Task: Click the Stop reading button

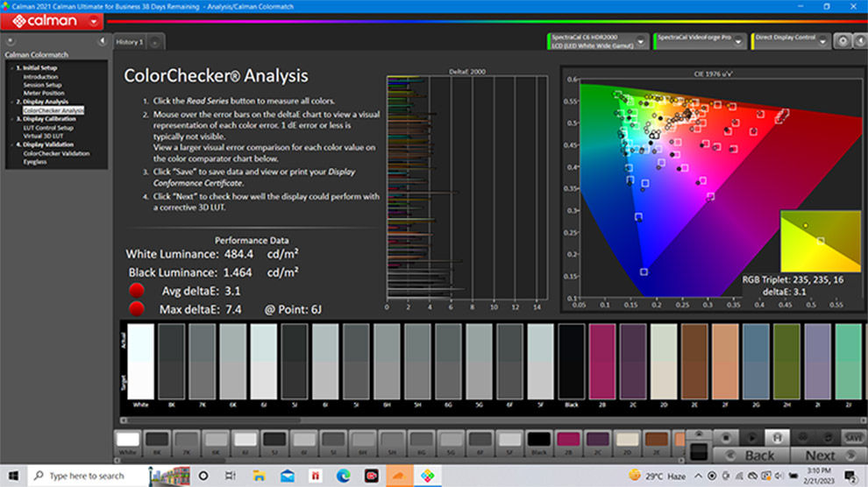Action: point(726,438)
